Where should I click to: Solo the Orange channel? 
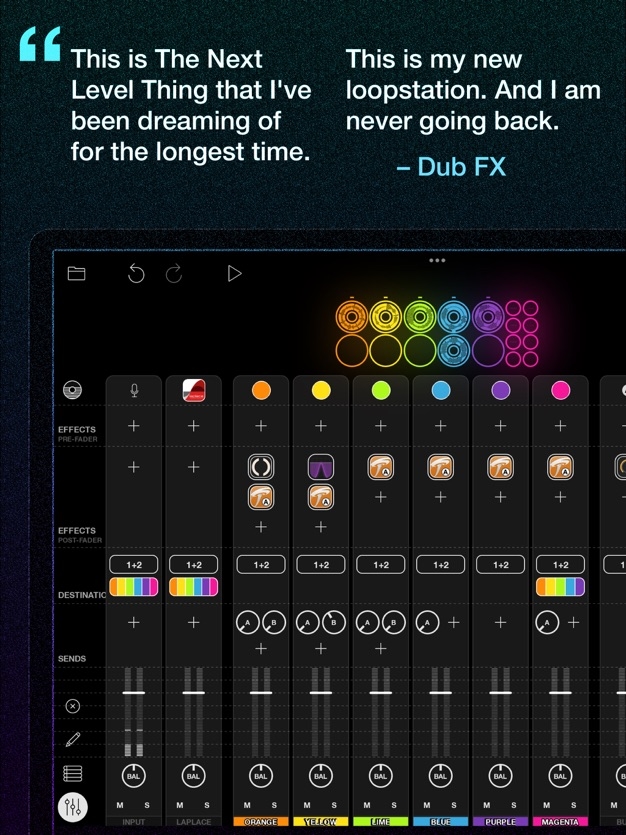(274, 805)
